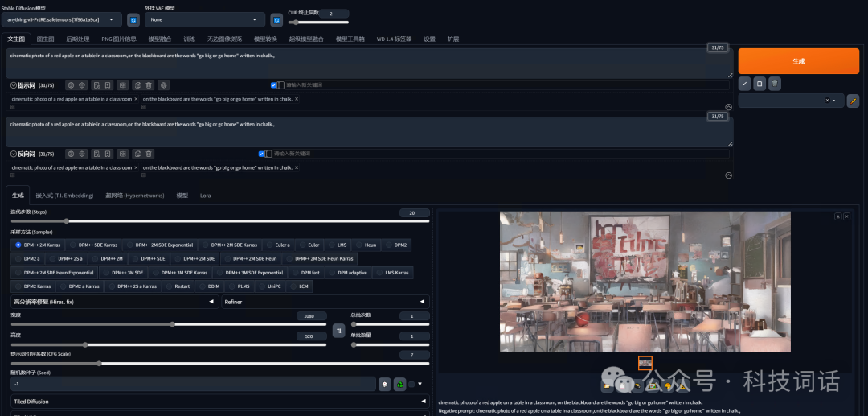Open the PNG 图片信息 tab

click(x=118, y=39)
